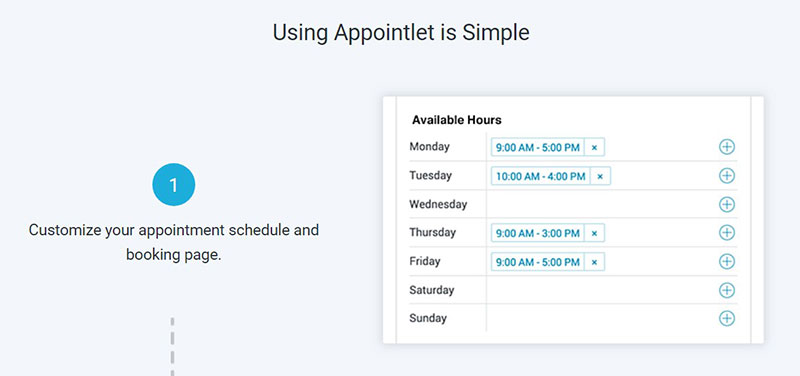Add hours for Sunday with plus icon
Viewport: 800px width, 376px height.
click(x=727, y=319)
